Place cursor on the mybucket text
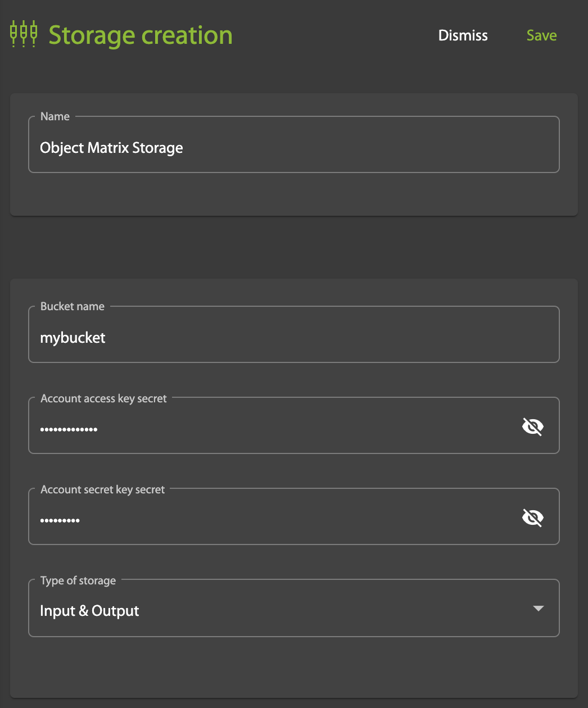Screen dimensions: 588x708 (73, 338)
